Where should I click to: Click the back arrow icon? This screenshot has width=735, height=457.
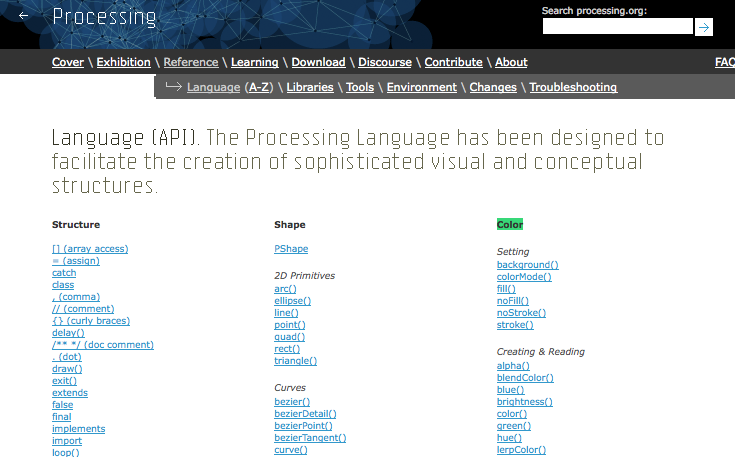click(23, 16)
